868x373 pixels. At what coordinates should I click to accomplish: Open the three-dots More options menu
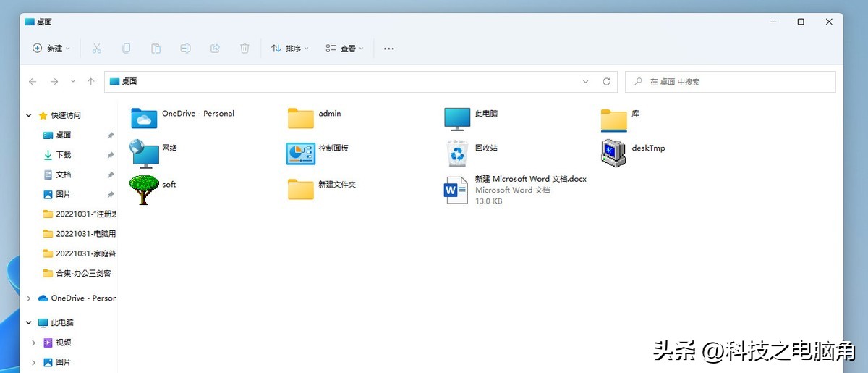point(388,49)
